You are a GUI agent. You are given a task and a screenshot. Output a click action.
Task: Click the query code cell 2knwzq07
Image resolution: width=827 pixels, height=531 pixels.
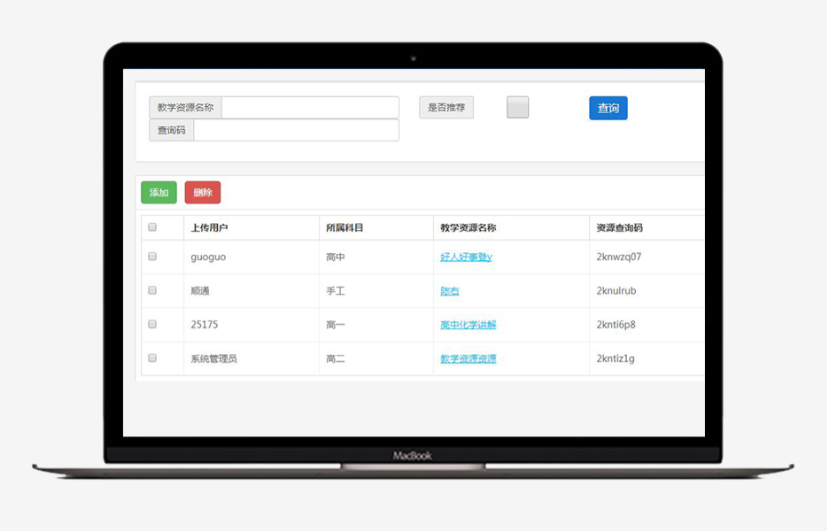618,257
